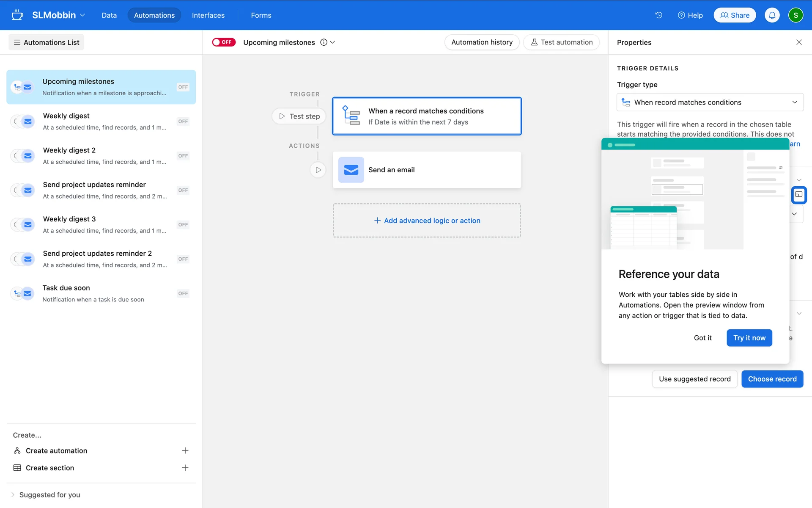Click the Send an email envelope icon

coord(351,170)
